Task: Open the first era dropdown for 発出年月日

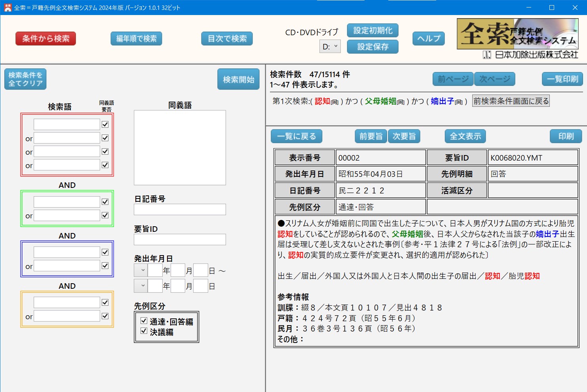Action: point(141,271)
